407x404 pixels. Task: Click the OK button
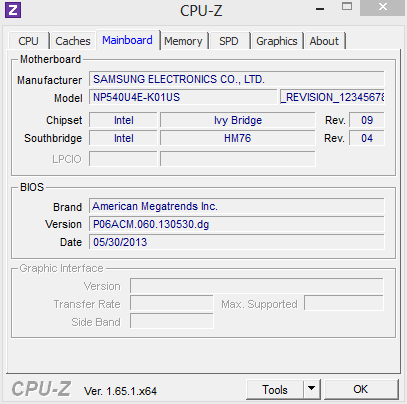361,389
